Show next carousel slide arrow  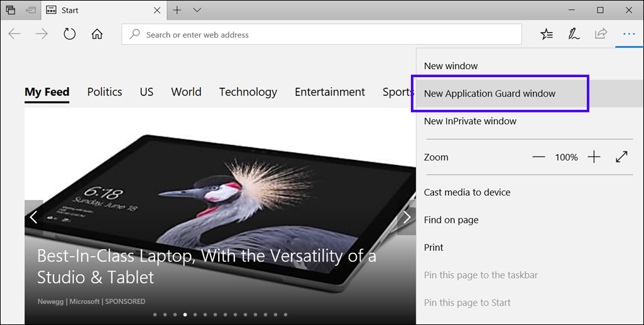tap(407, 217)
